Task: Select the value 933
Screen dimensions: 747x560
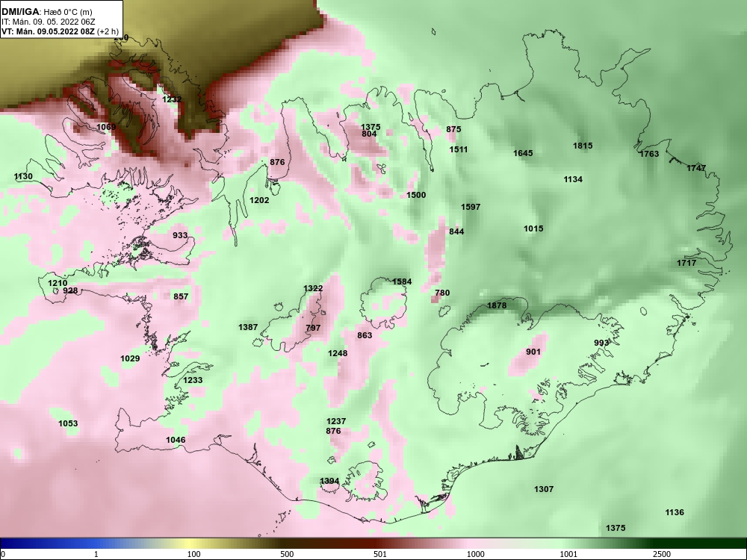Action: [x=180, y=235]
